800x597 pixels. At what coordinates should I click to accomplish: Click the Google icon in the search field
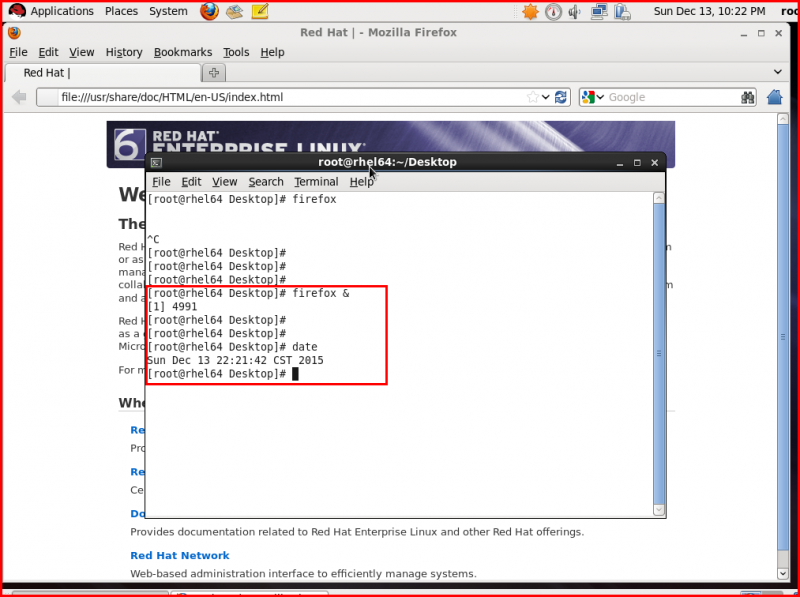click(x=587, y=97)
